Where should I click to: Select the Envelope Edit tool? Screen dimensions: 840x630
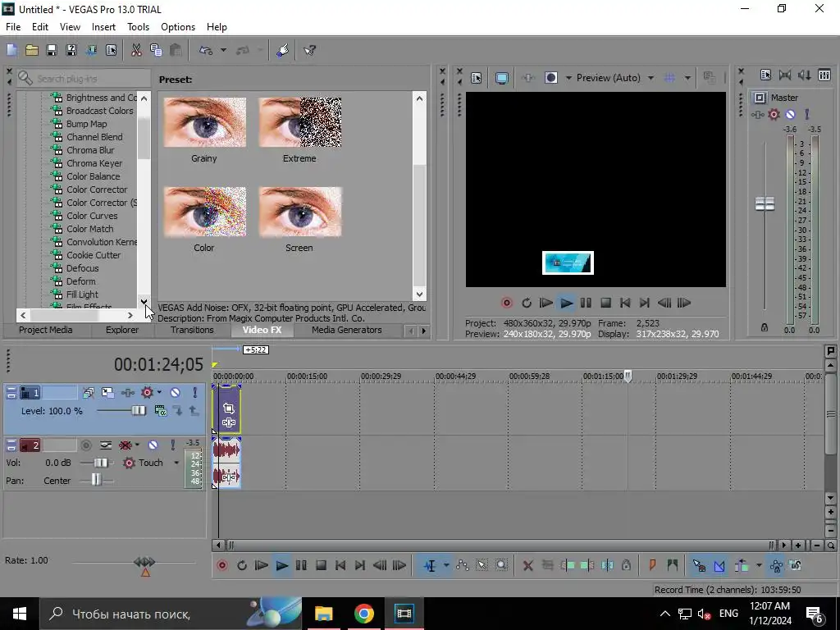[462, 565]
